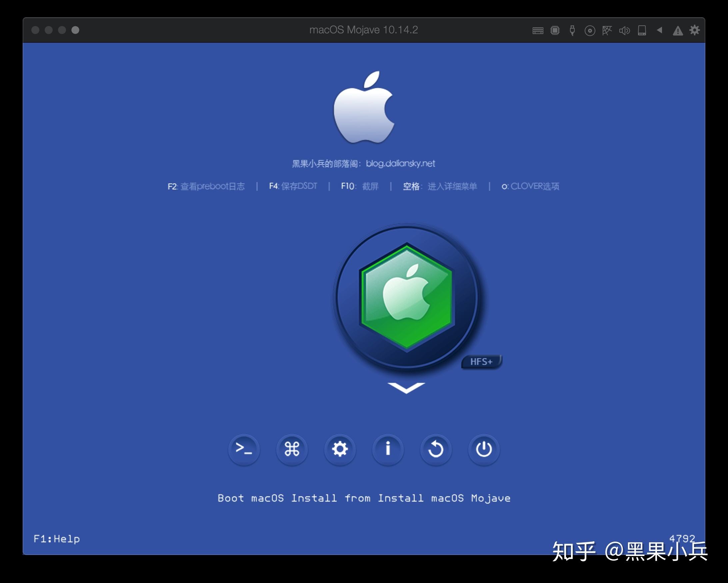Click the USB device icon in title bar
Image resolution: width=728 pixels, height=583 pixels.
point(572,30)
